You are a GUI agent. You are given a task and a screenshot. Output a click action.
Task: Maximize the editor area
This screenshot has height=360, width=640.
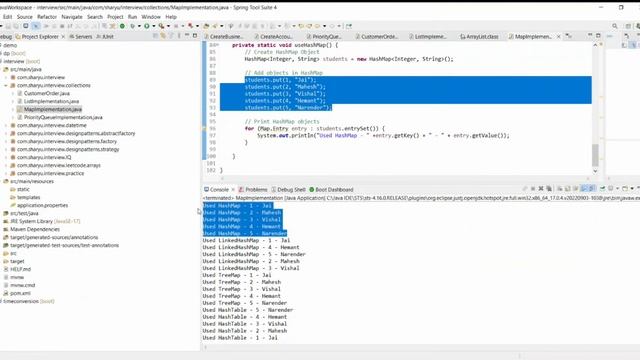pyautogui.click(x=598, y=36)
